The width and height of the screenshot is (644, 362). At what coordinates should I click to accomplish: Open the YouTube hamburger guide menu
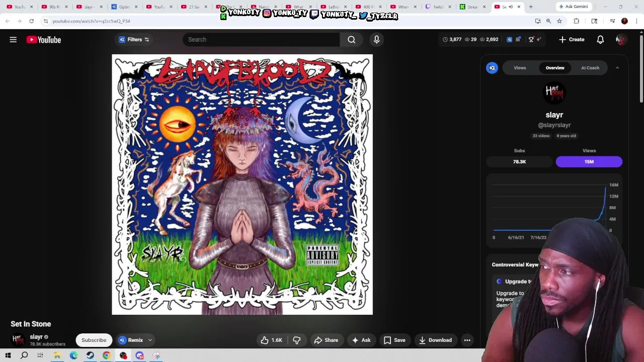coord(13,40)
